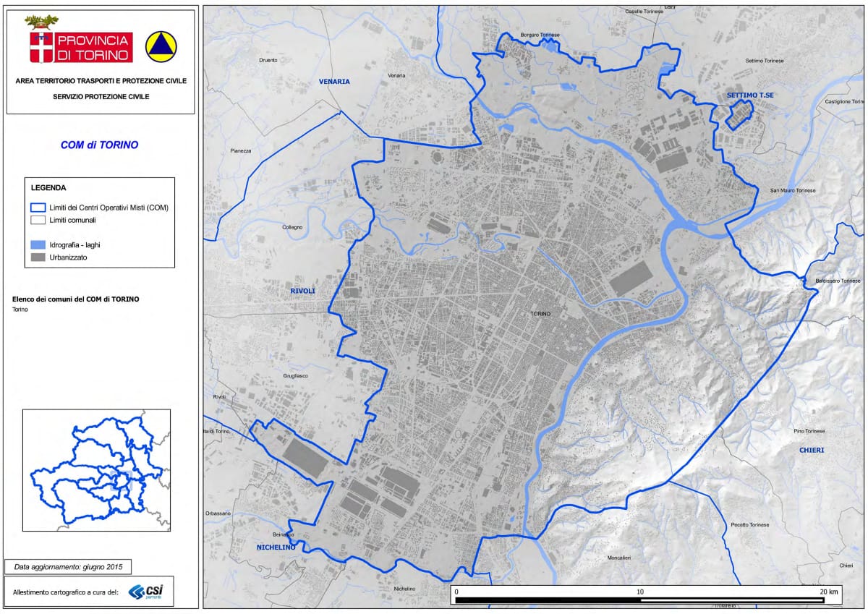The width and height of the screenshot is (868, 614).
Task: Click the bold blue 'RIVOLI' COM label
Action: 303,291
